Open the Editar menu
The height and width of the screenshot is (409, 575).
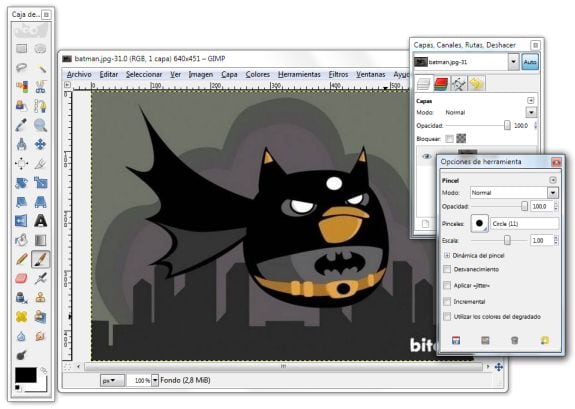point(109,74)
